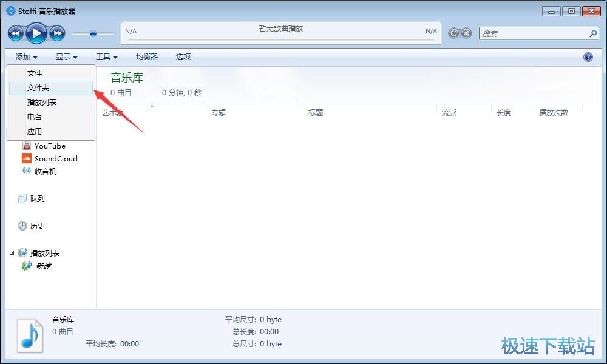607x364 pixels.
Task: Click the Next track button
Action: (57, 33)
